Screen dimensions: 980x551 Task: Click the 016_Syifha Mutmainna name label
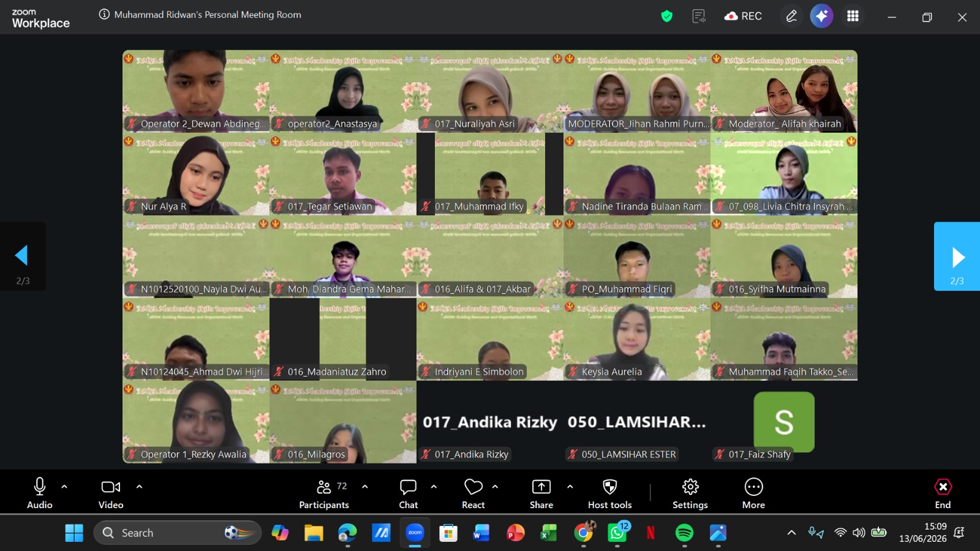click(777, 289)
